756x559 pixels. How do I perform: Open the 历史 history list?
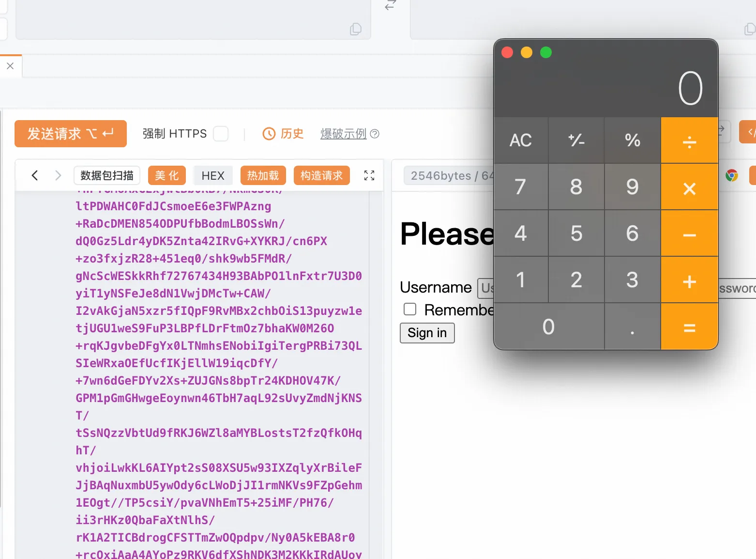pos(283,134)
